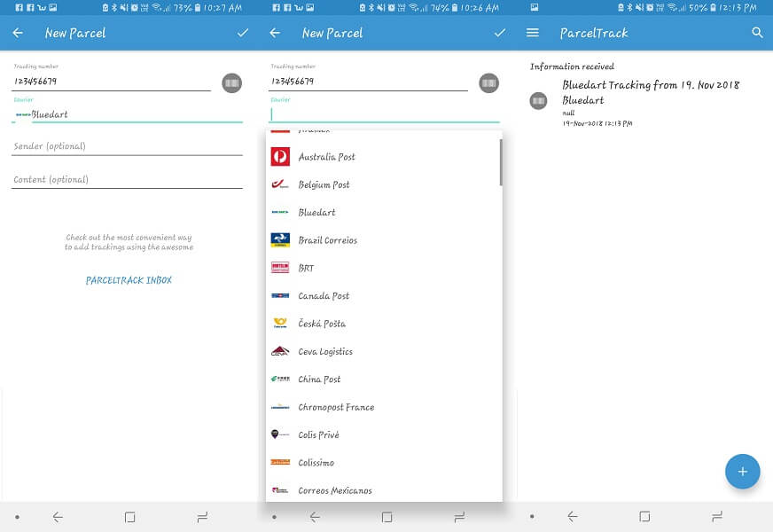Select Belgium Post from the courier list

[x=384, y=184]
